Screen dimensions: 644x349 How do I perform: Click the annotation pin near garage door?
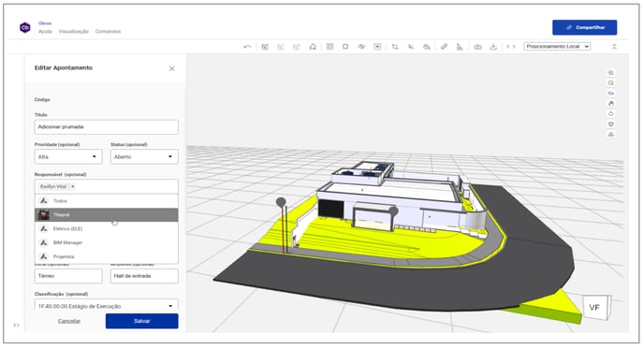pyautogui.click(x=393, y=211)
